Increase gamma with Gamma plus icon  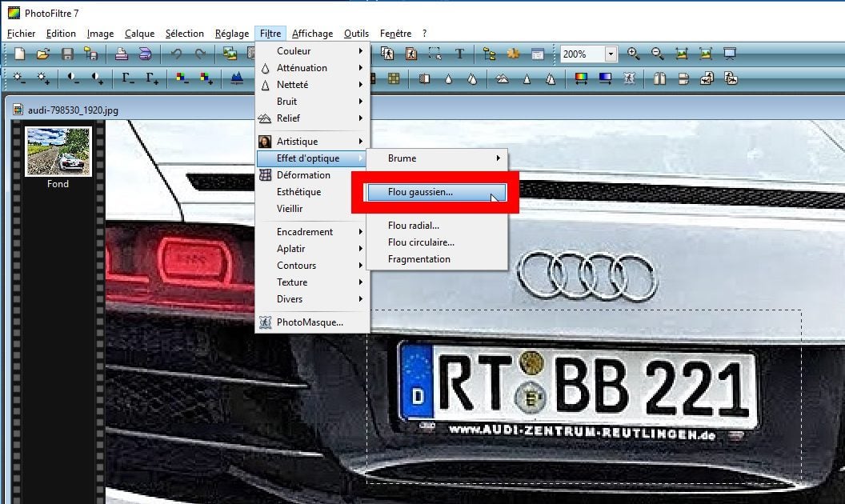pos(152,78)
